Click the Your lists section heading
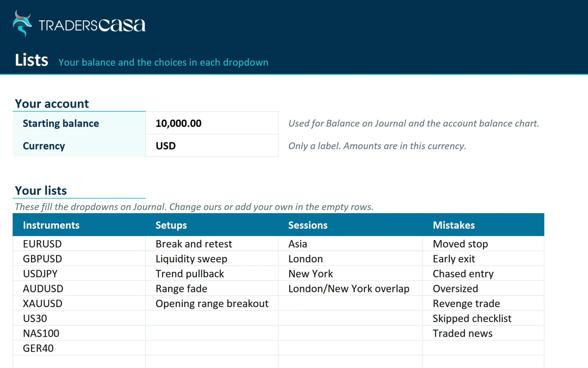This screenshot has width=588, height=368. [x=41, y=190]
